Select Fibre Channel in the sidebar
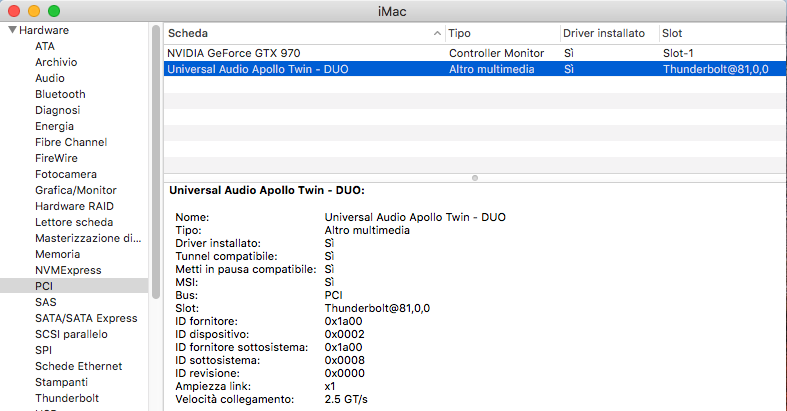 71,143
